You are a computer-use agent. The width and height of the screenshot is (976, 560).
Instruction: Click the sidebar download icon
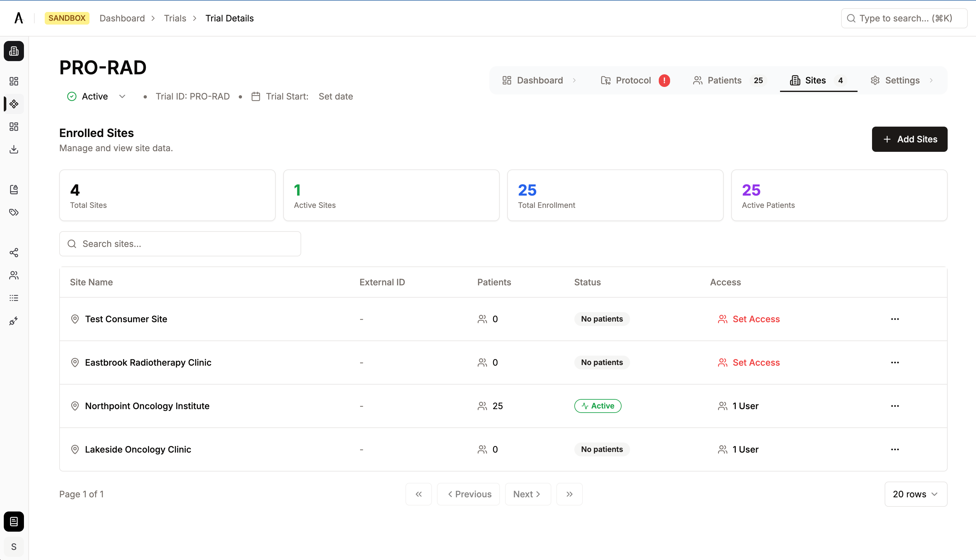[x=14, y=149]
